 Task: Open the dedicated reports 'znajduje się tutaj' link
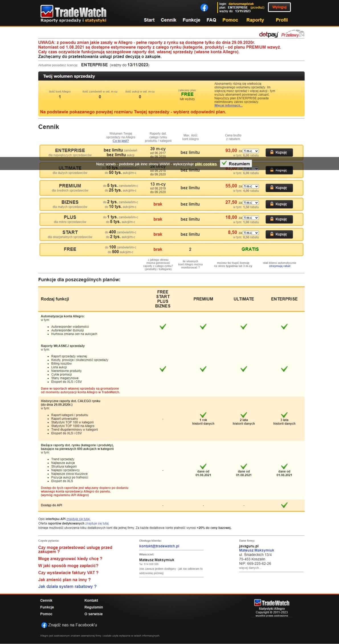[97, 523]
